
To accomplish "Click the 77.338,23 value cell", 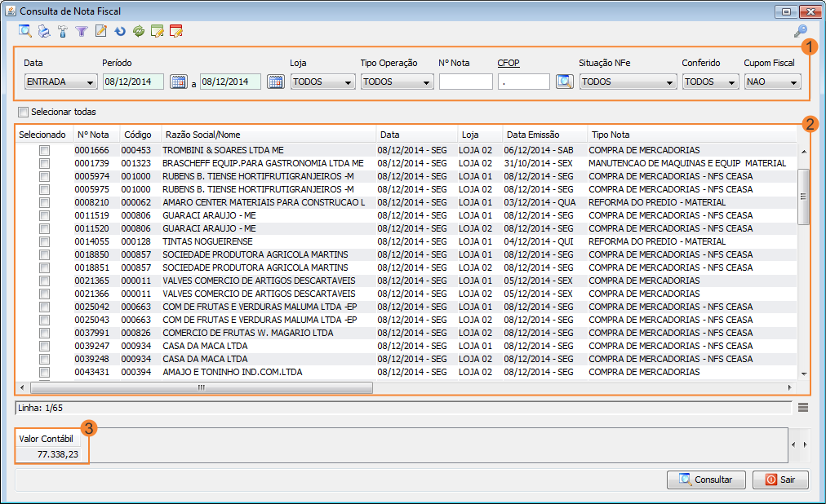I will click(x=47, y=454).
